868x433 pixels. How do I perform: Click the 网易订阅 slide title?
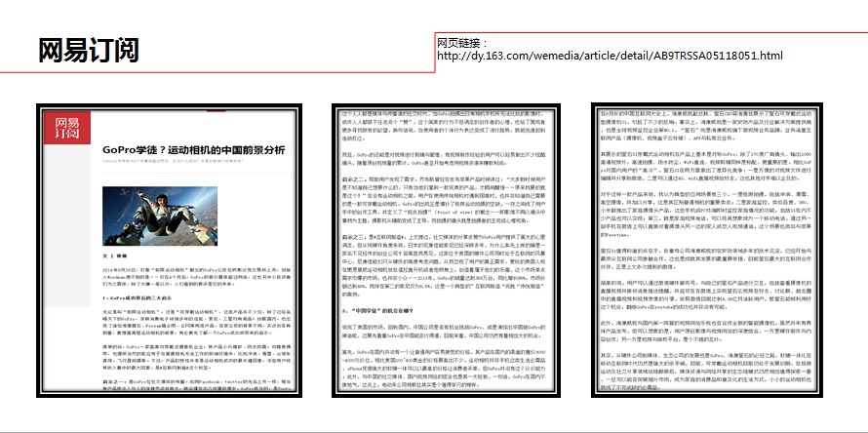coord(89,51)
